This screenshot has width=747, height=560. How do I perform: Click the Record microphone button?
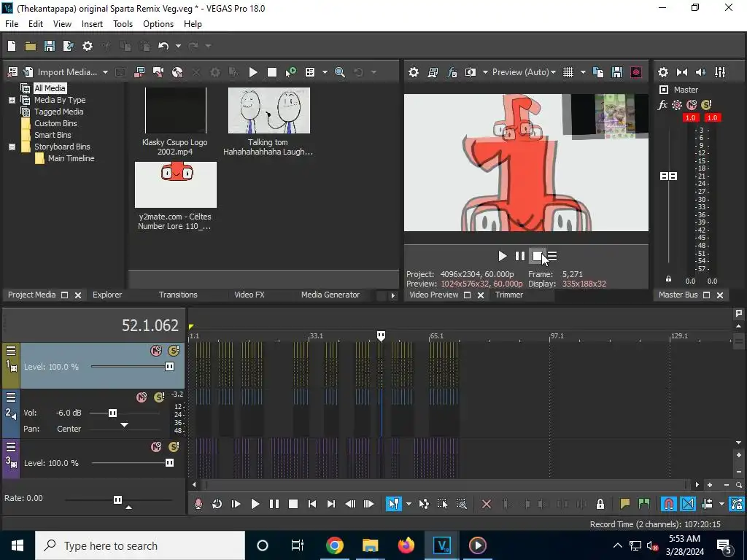click(198, 504)
